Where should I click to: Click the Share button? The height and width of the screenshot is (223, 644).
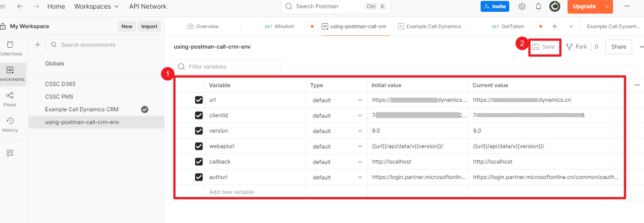coord(619,47)
